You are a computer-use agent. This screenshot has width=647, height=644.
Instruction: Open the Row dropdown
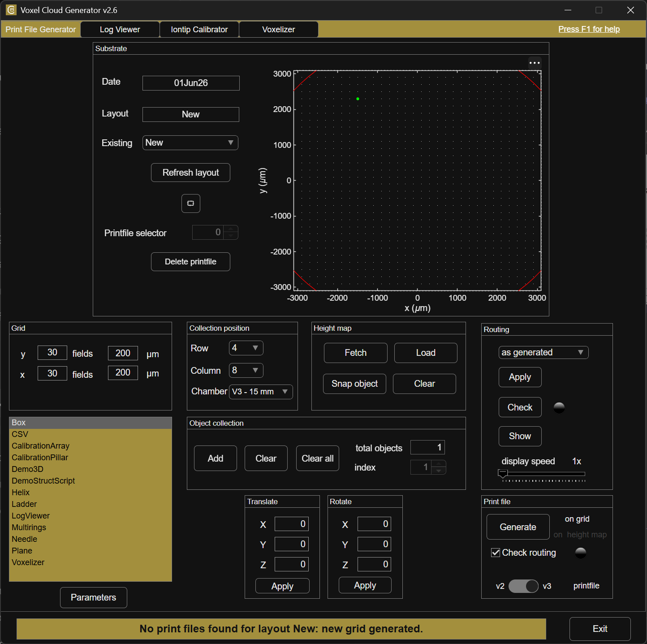pyautogui.click(x=246, y=348)
